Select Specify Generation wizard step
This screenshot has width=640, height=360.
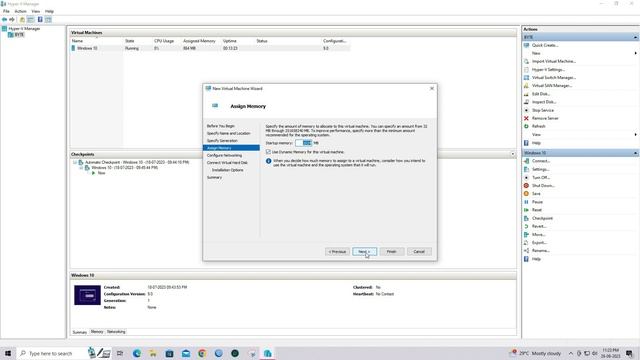(x=222, y=141)
